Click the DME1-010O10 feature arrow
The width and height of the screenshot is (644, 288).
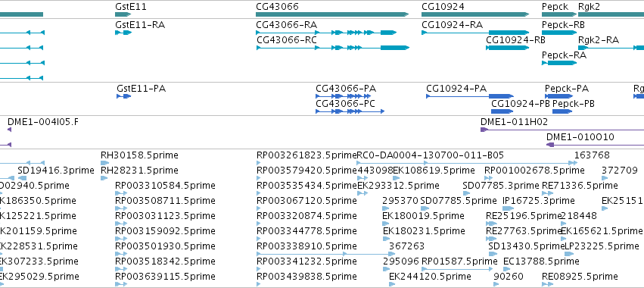click(550, 145)
